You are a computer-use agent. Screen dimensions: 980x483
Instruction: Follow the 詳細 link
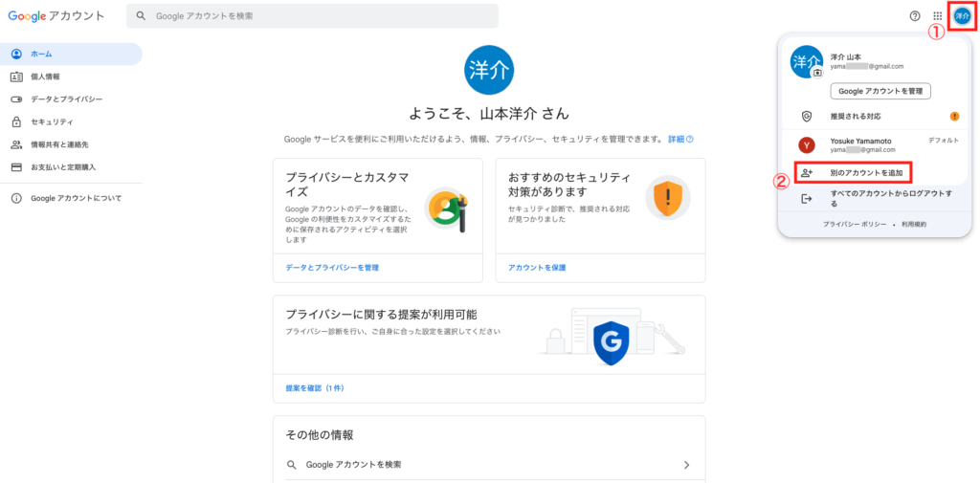pos(676,140)
